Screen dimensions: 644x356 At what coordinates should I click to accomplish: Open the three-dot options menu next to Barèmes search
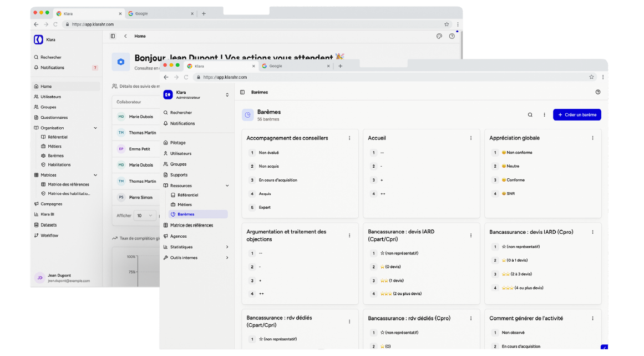[544, 115]
